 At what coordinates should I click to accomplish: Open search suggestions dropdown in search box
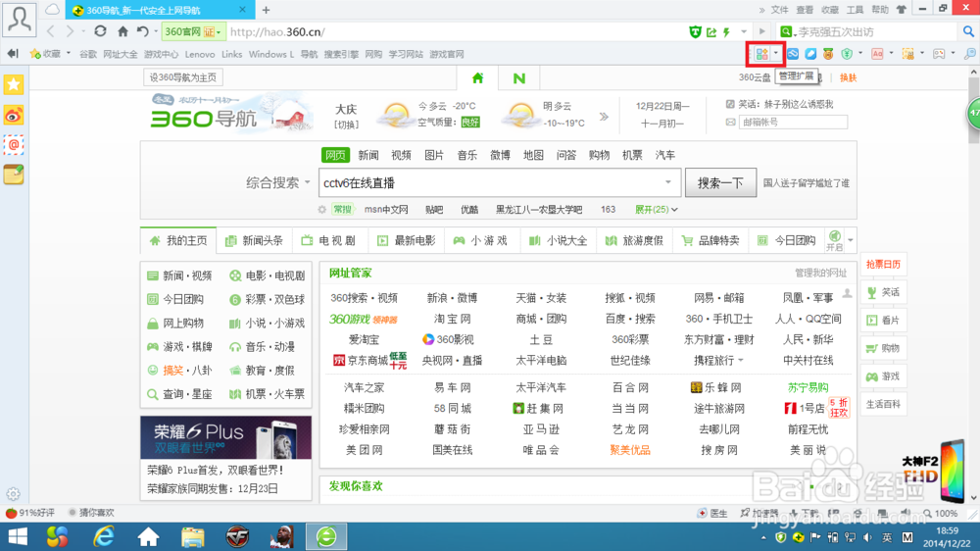[668, 182]
